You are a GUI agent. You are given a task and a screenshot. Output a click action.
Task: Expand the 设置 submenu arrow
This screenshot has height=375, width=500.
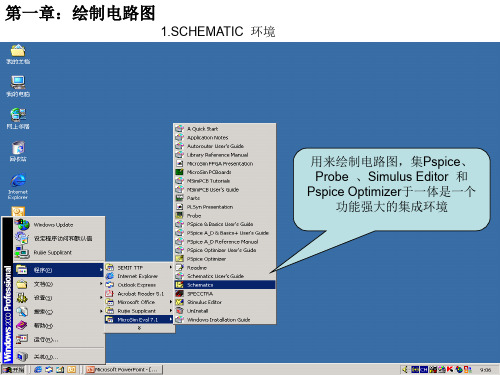pos(101,297)
